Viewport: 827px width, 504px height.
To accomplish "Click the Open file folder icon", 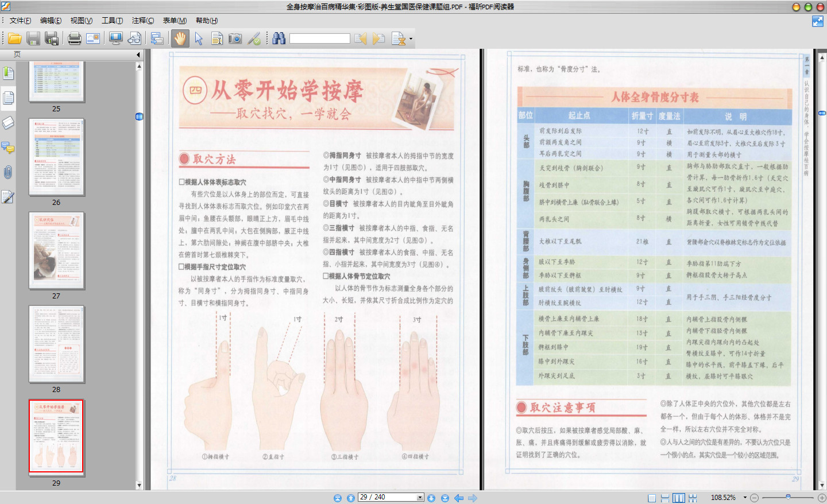I will click(15, 38).
